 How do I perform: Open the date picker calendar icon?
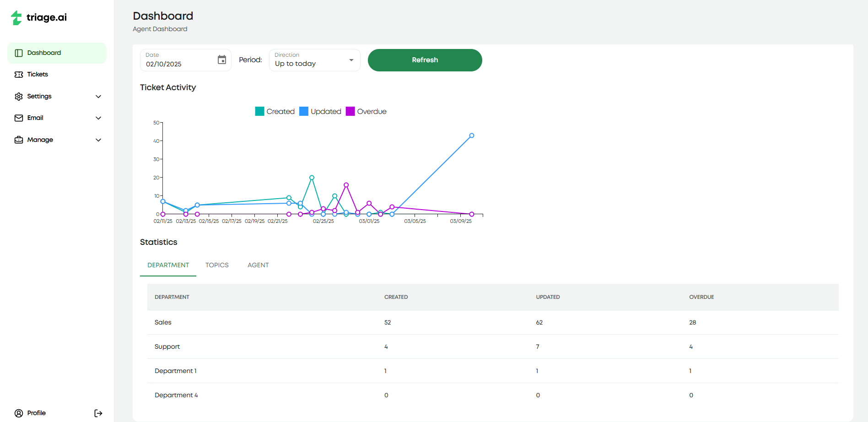[x=222, y=60]
